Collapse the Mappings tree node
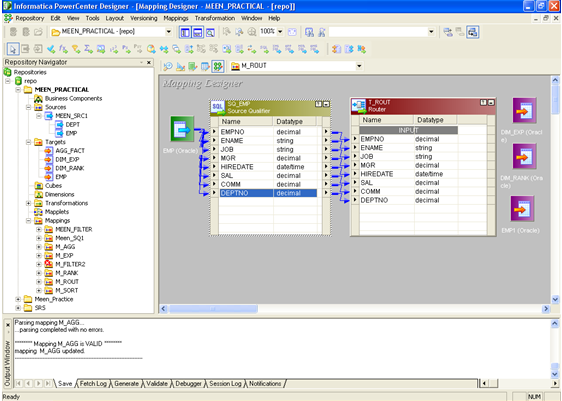 pos(28,221)
